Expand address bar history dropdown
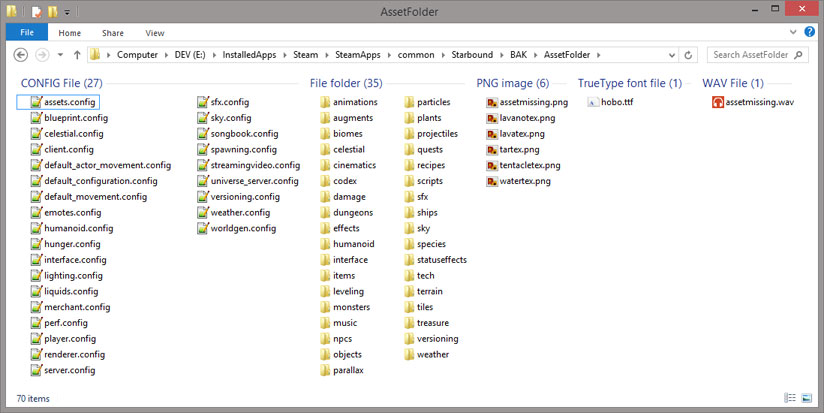 pyautogui.click(x=672, y=55)
